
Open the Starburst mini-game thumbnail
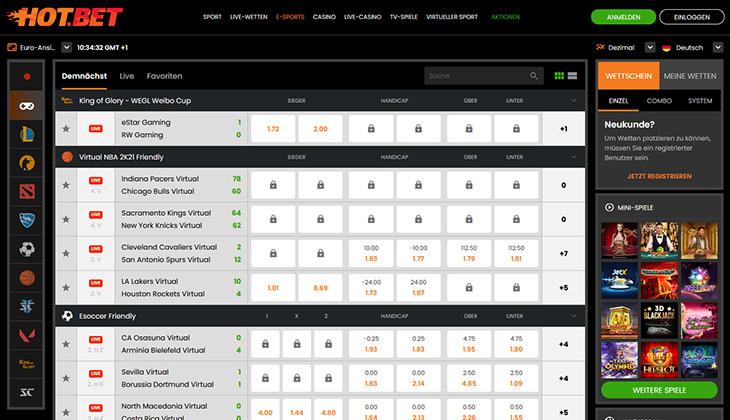(x=699, y=280)
